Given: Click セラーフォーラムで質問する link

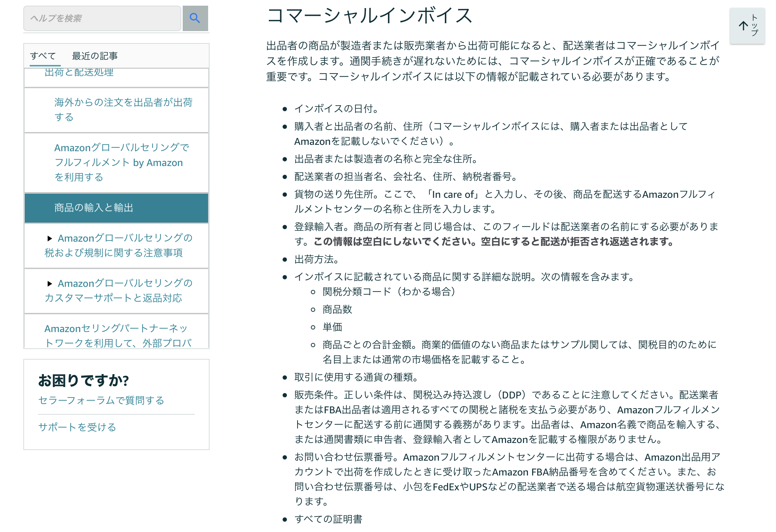Looking at the screenshot, I should (x=101, y=400).
